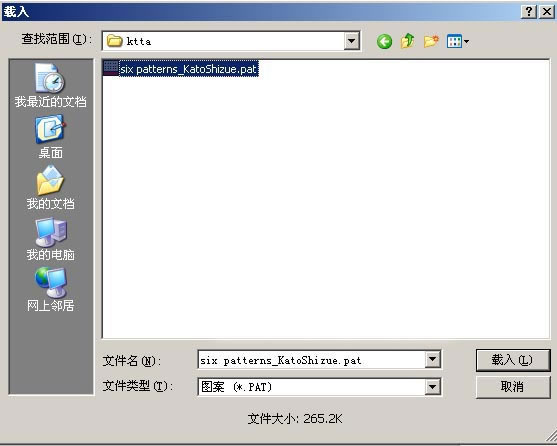Viewport: 557px width, 446px height.
Task: Go to 桌面 desktop location
Action: [x=50, y=137]
